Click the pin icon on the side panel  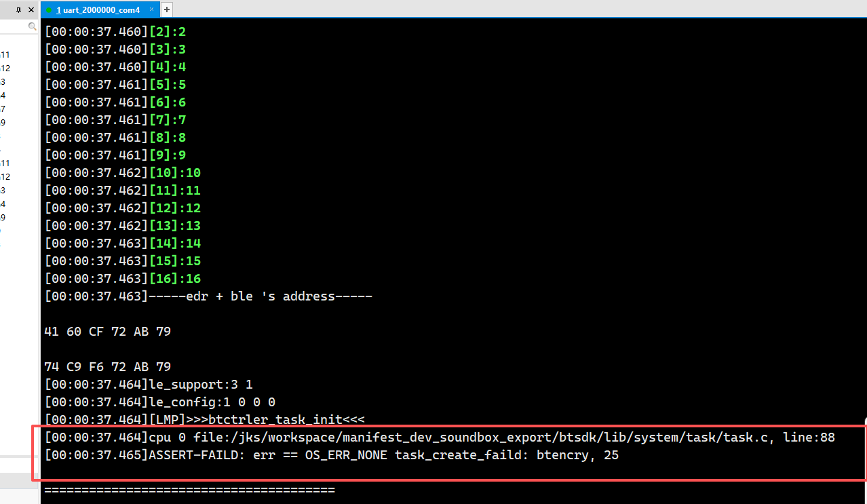click(18, 9)
